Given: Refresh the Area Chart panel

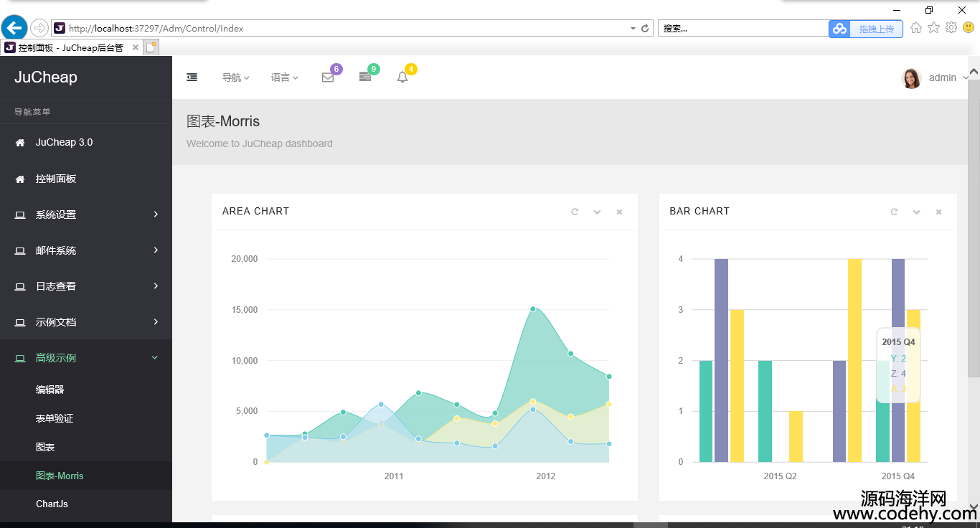Looking at the screenshot, I should [x=574, y=212].
